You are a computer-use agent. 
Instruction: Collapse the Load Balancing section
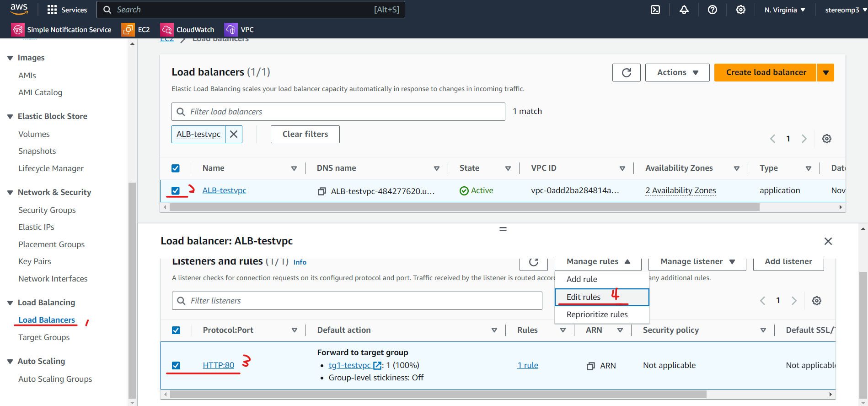point(10,303)
